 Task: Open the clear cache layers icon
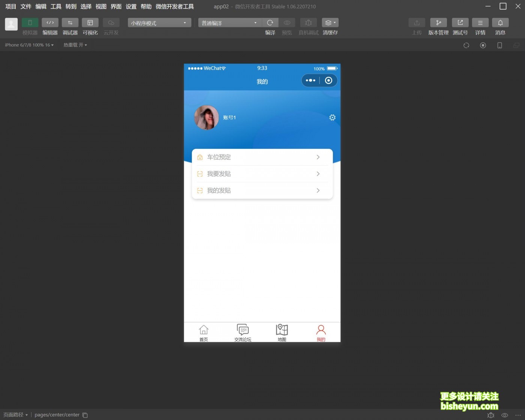[x=330, y=23]
